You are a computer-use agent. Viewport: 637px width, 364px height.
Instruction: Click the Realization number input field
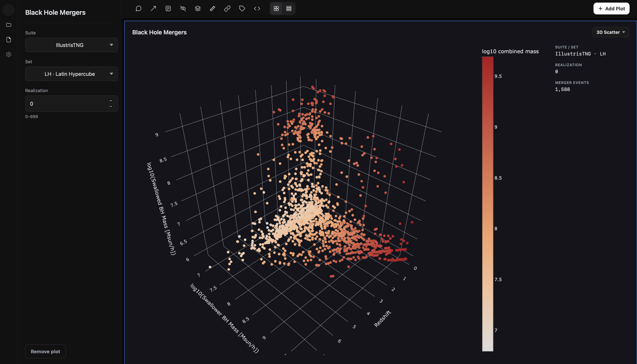(71, 104)
